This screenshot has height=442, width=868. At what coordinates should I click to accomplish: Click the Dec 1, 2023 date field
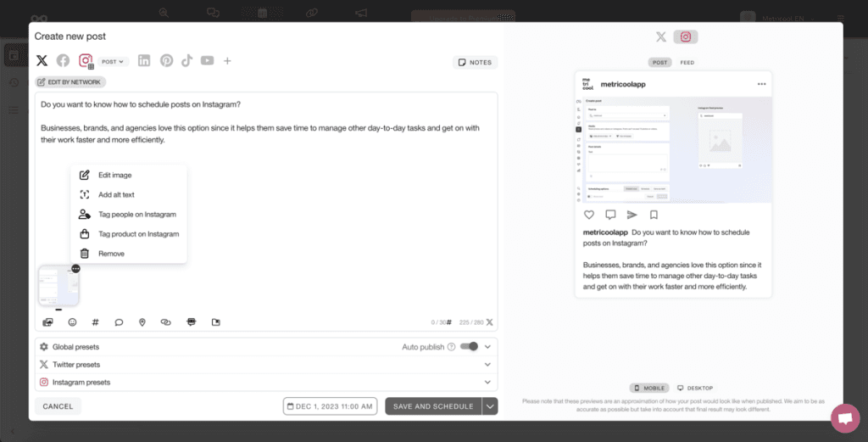pyautogui.click(x=329, y=406)
